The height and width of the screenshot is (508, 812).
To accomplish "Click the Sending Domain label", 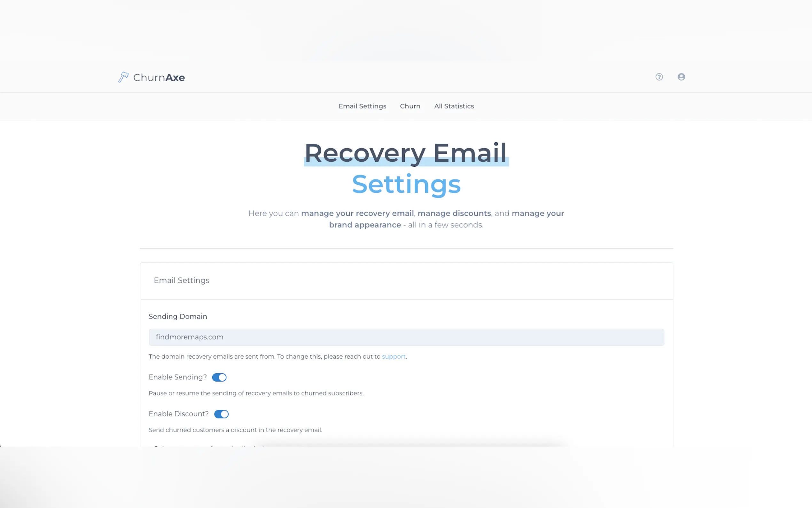I will (x=177, y=316).
